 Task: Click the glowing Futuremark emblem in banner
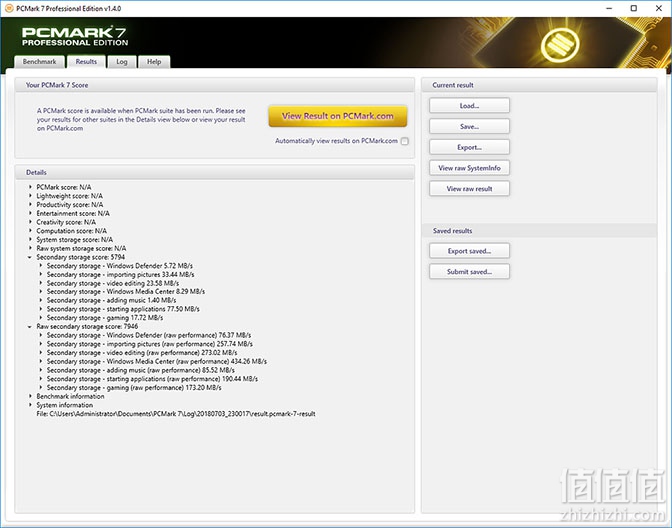point(560,43)
